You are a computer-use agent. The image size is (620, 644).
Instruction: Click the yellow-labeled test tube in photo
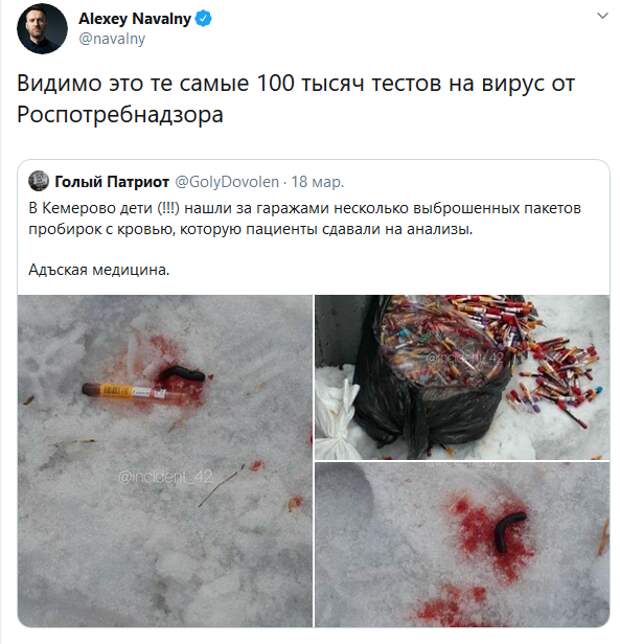[x=125, y=391]
